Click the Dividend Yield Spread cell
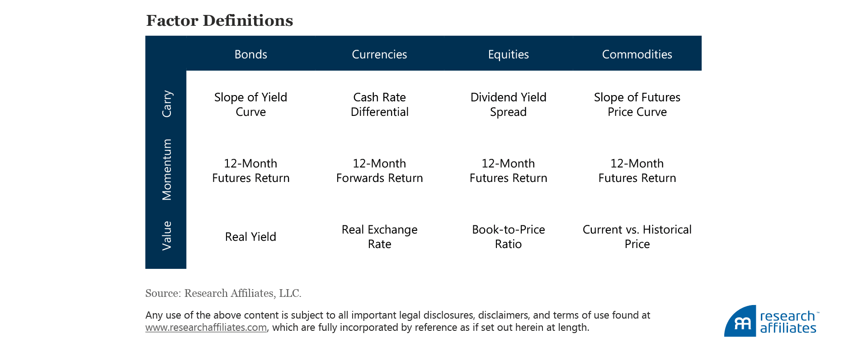The height and width of the screenshot is (353, 868). (x=508, y=105)
